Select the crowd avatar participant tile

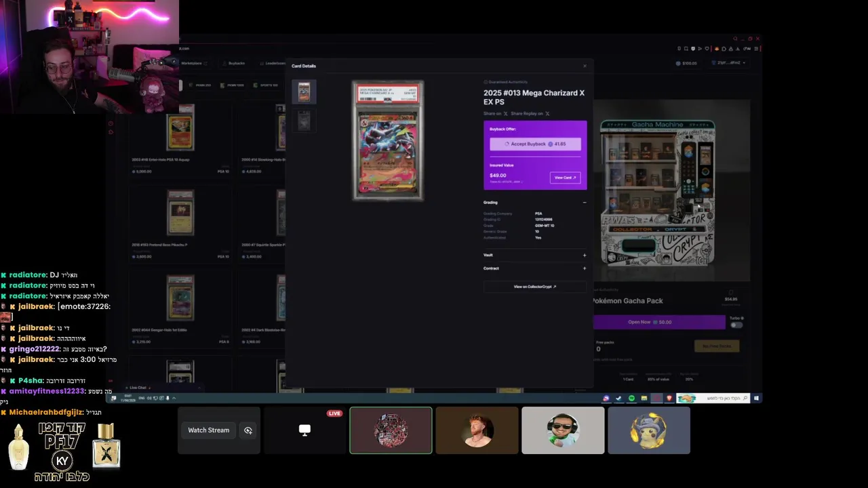point(391,430)
